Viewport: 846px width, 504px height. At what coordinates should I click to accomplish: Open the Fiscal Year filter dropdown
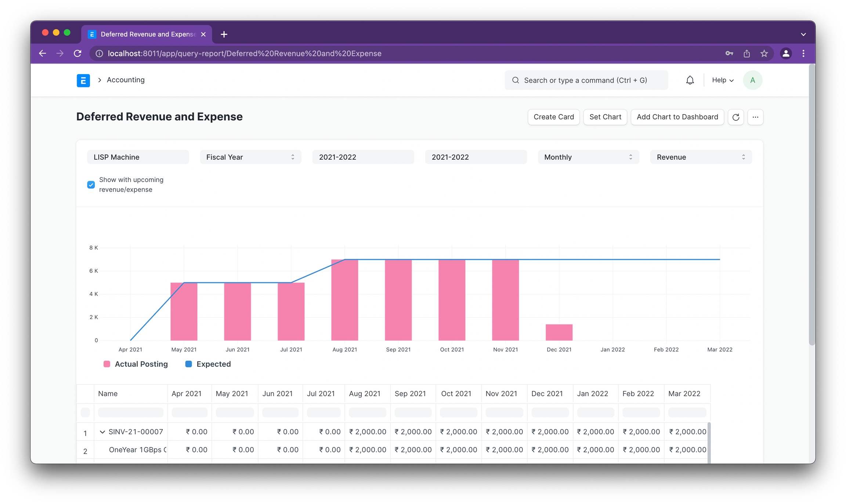[x=250, y=157]
